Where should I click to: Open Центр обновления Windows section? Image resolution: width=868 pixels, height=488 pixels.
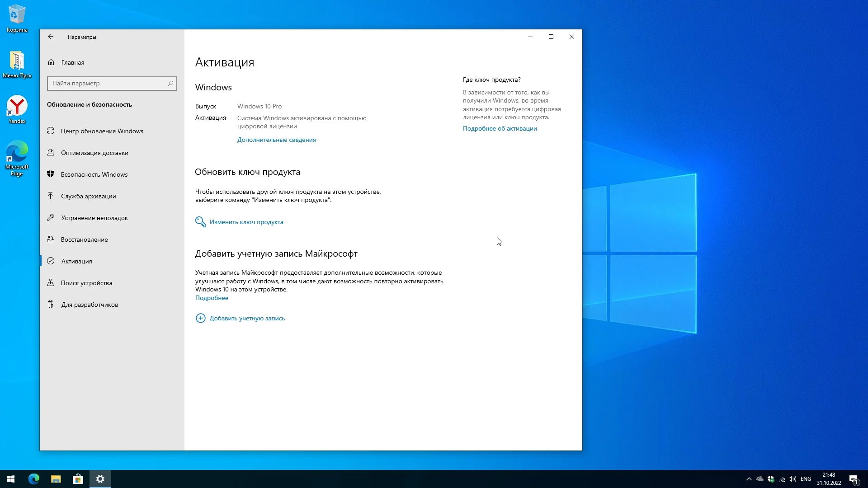click(x=102, y=131)
